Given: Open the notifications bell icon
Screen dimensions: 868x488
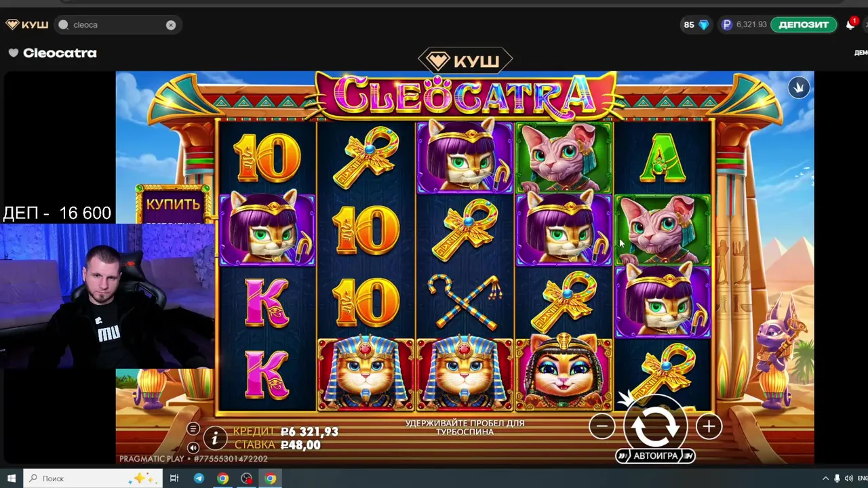Looking at the screenshot, I should click(x=850, y=24).
